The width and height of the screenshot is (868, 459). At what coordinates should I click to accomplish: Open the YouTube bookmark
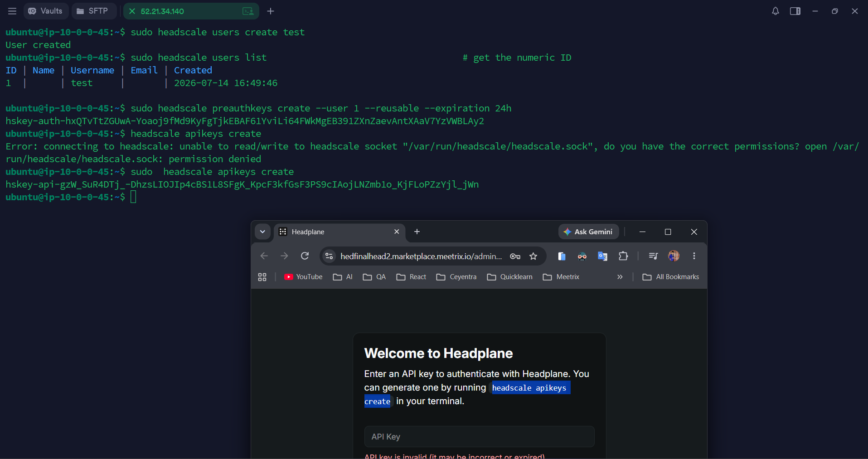[303, 277]
